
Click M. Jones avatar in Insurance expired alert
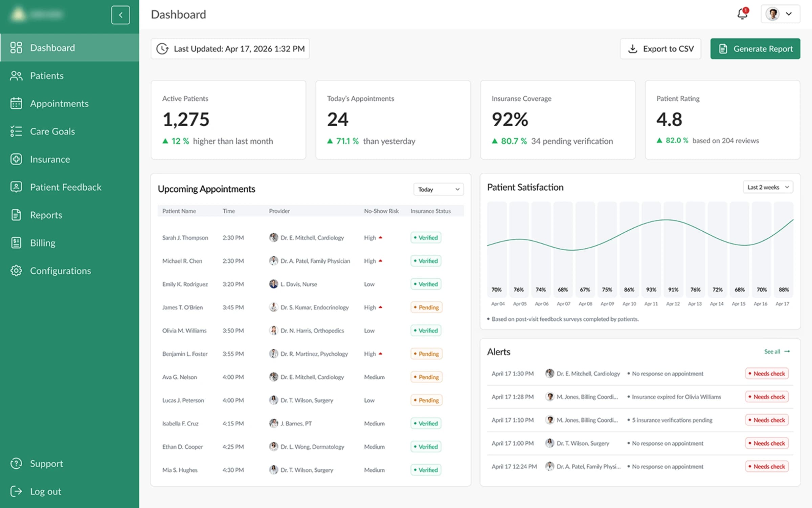click(550, 397)
